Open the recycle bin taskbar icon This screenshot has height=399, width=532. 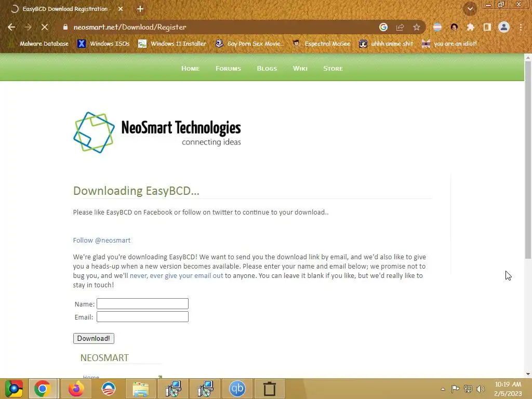point(270,389)
